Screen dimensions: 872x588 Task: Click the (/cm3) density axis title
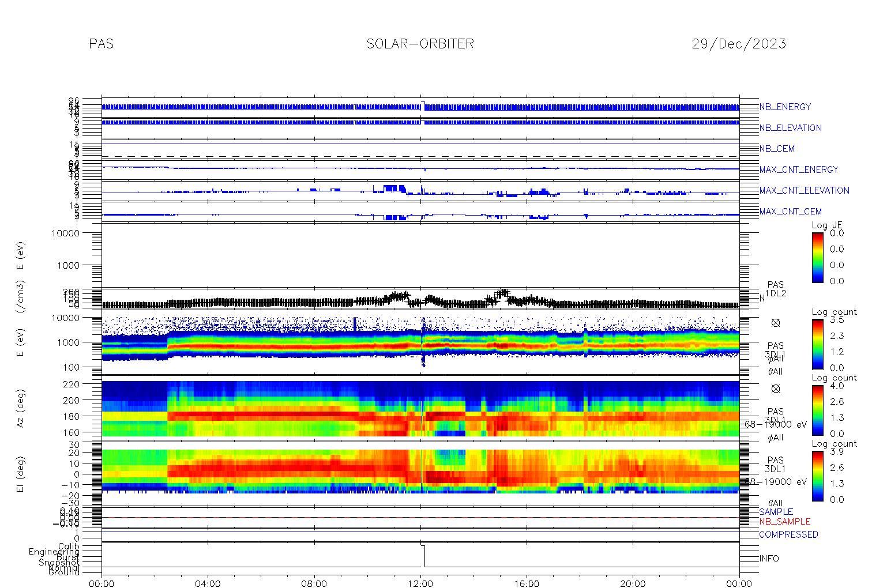point(20,297)
